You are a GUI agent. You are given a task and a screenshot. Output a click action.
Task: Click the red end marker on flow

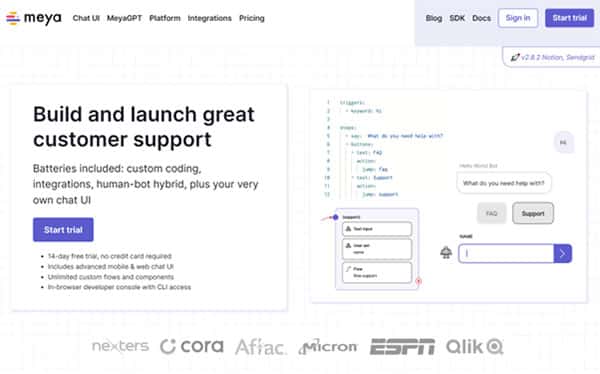pyautogui.click(x=418, y=281)
